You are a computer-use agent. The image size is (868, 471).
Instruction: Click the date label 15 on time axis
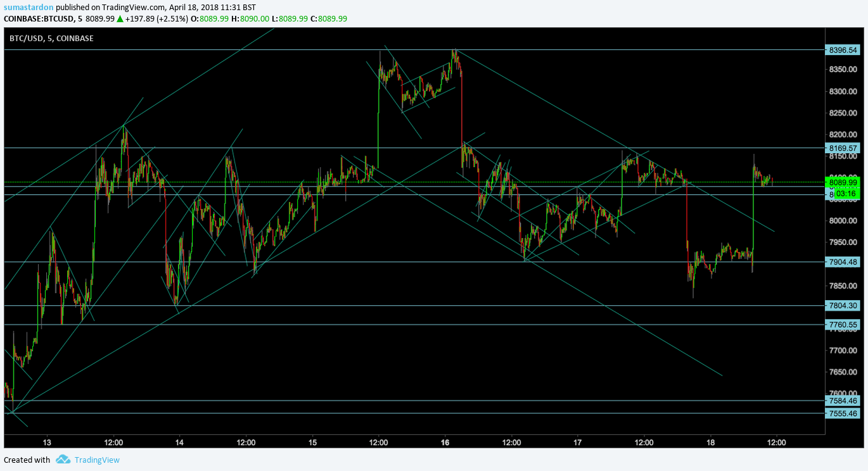coord(312,442)
